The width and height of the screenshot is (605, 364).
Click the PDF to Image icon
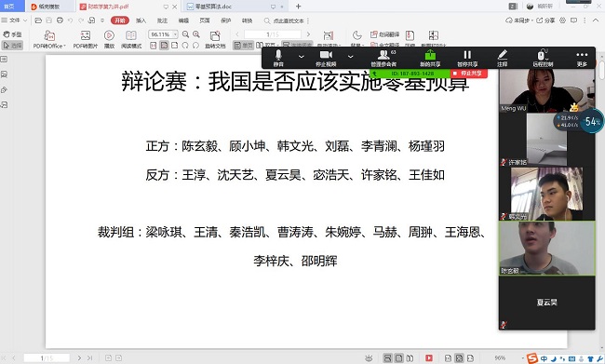(x=86, y=39)
